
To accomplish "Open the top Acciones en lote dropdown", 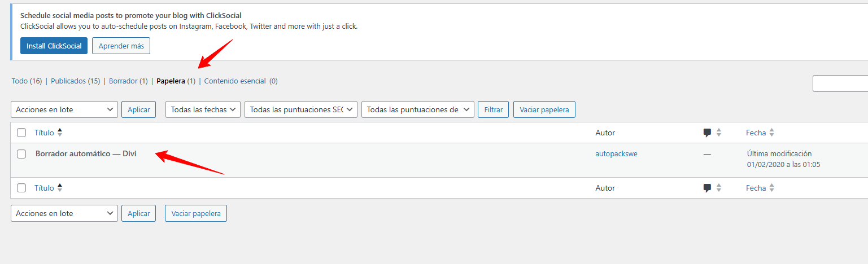I will [x=64, y=109].
